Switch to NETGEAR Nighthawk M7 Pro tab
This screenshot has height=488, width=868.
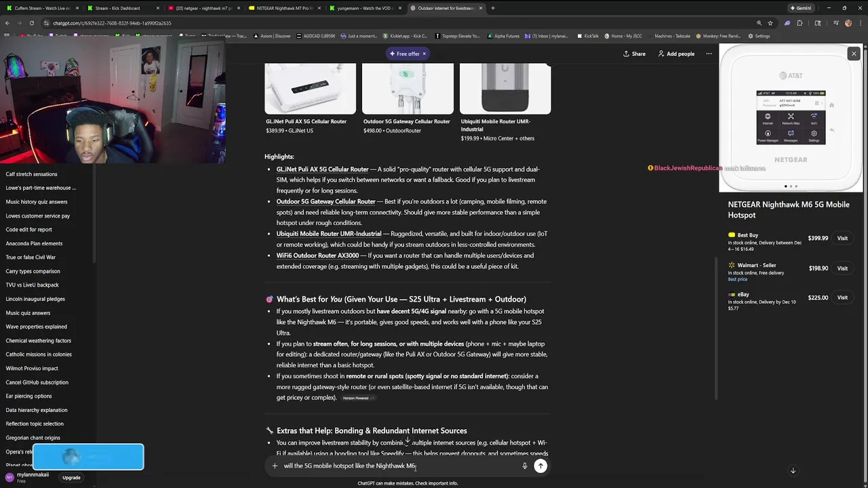(x=285, y=8)
